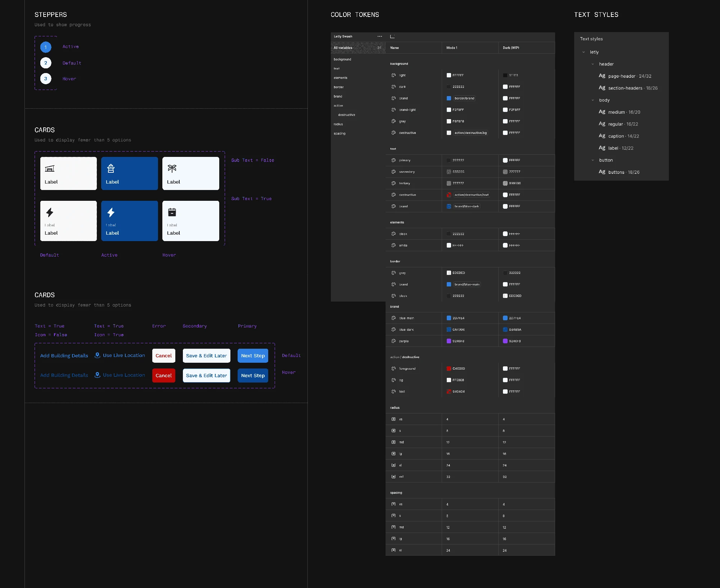Viewport: 720px width, 588px height.
Task: Click the 0A4996 dark blue swatch
Action: tap(449, 329)
